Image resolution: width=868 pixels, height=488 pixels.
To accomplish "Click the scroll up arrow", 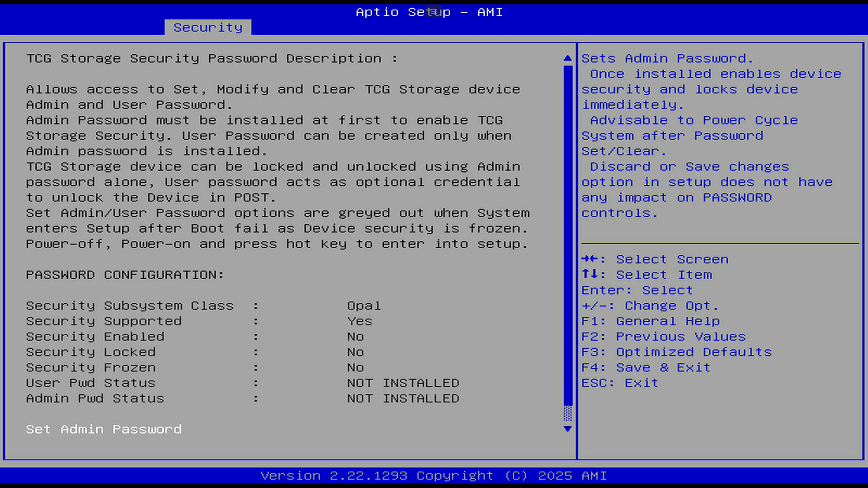I will pos(568,58).
